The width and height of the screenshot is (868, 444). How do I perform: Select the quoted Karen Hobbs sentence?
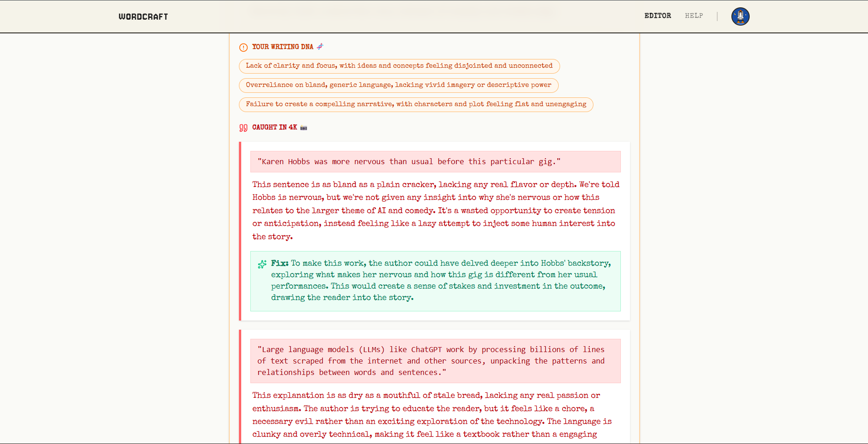click(x=435, y=161)
